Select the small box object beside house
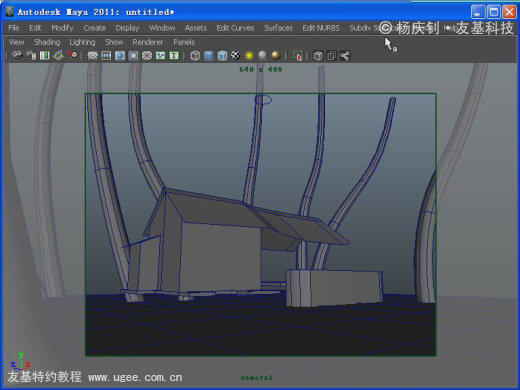Screen dimensions: 520x390 tap(333, 287)
